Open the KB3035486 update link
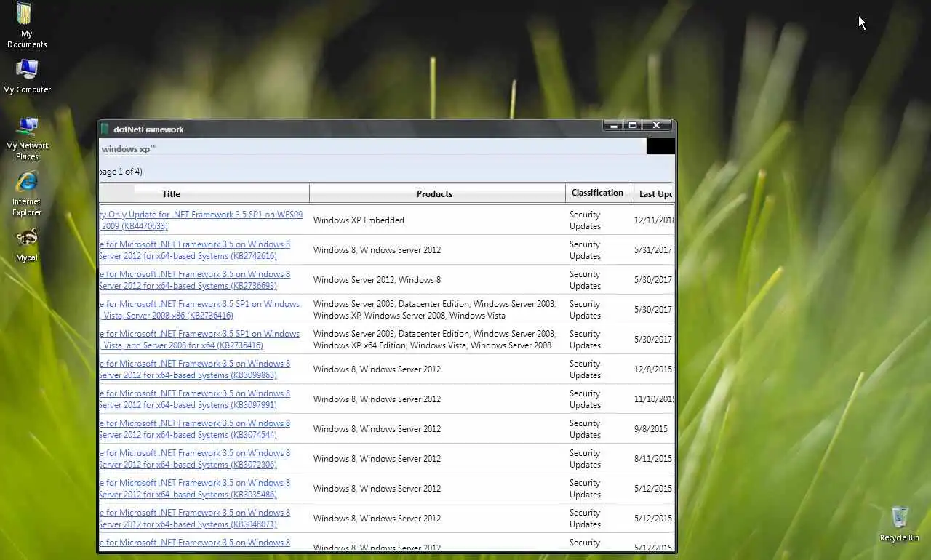The width and height of the screenshot is (931, 560). point(195,489)
